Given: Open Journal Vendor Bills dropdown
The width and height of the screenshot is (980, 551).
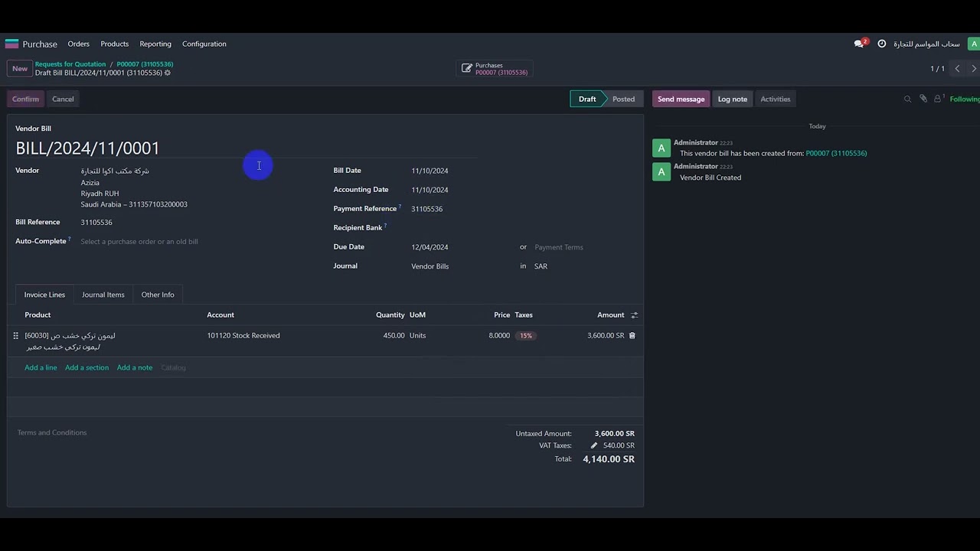Looking at the screenshot, I should point(462,266).
